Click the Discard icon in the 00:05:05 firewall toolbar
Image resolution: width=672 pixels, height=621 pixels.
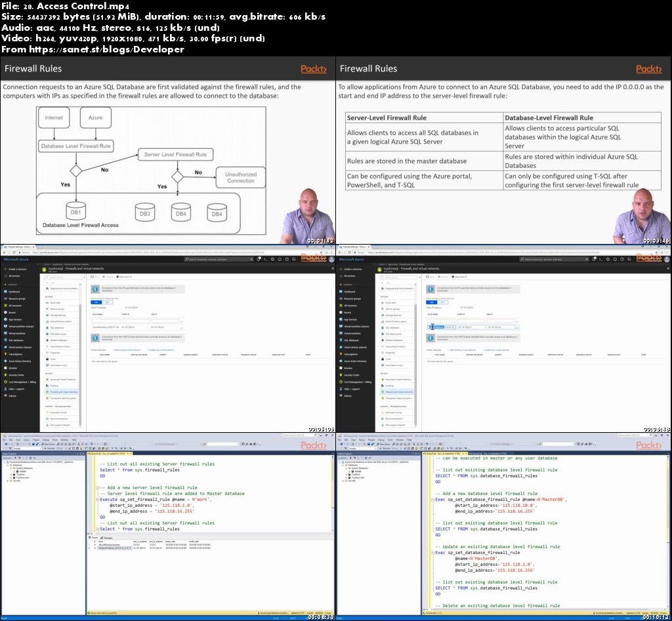pyautogui.click(x=104, y=277)
